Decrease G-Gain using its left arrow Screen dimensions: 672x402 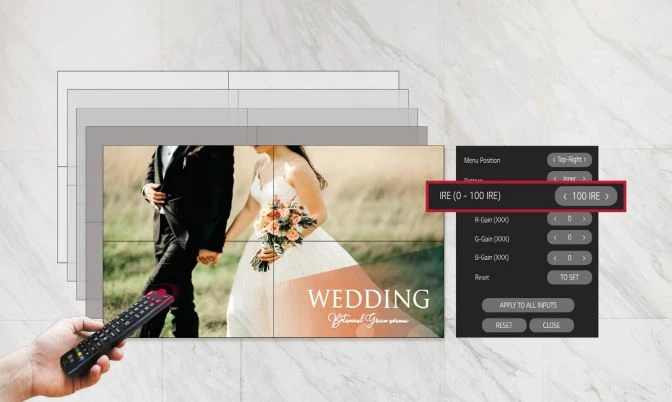click(554, 238)
